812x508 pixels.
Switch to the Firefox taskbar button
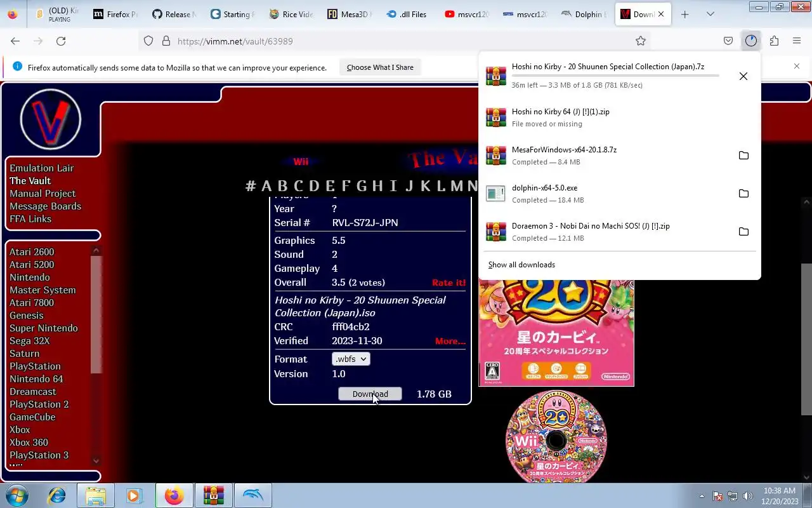point(174,495)
